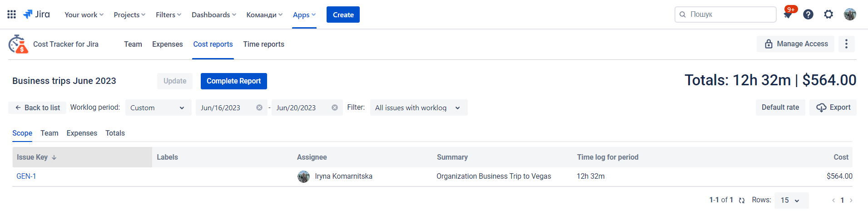Click the $564.00 cost cell
This screenshot has width=868, height=215.
click(x=839, y=176)
